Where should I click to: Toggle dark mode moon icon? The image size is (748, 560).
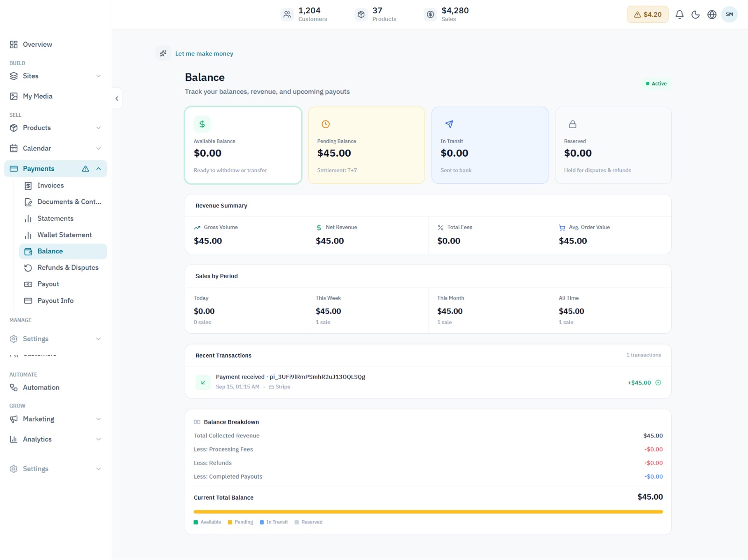[x=696, y=14]
